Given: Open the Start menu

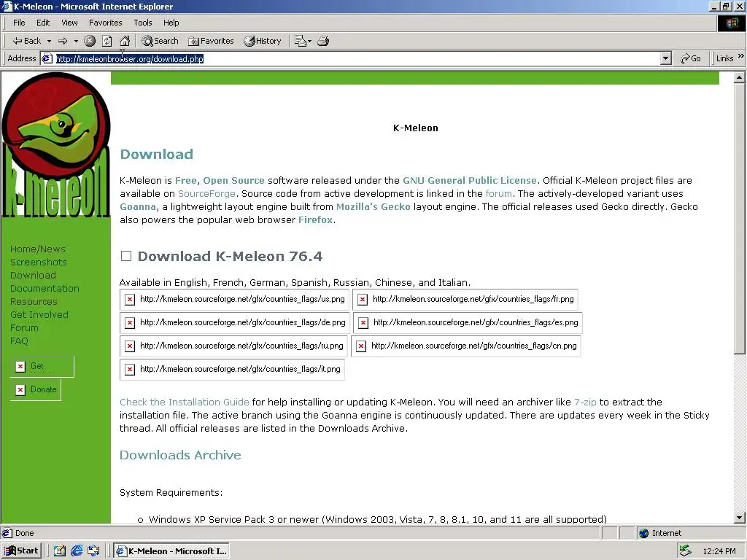Looking at the screenshot, I should coord(21,551).
